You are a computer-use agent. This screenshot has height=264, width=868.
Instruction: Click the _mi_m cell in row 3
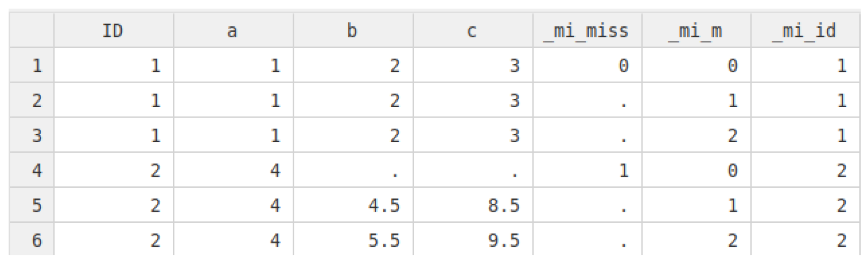click(x=696, y=136)
